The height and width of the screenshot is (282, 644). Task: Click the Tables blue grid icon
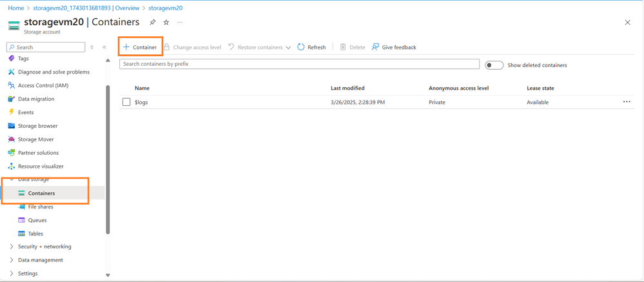[22, 234]
